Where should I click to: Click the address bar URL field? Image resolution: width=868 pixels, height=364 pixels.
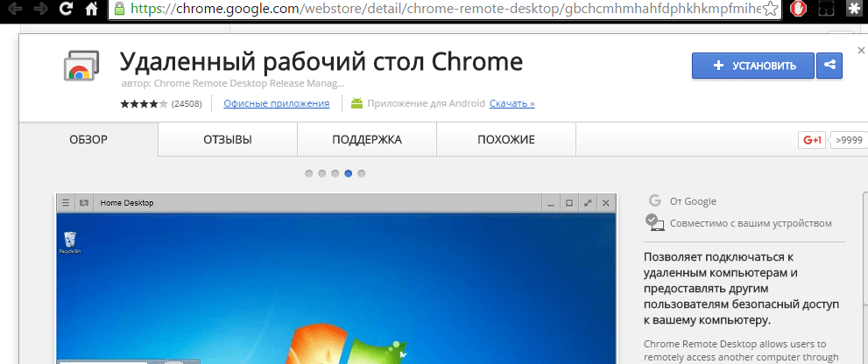click(444, 9)
